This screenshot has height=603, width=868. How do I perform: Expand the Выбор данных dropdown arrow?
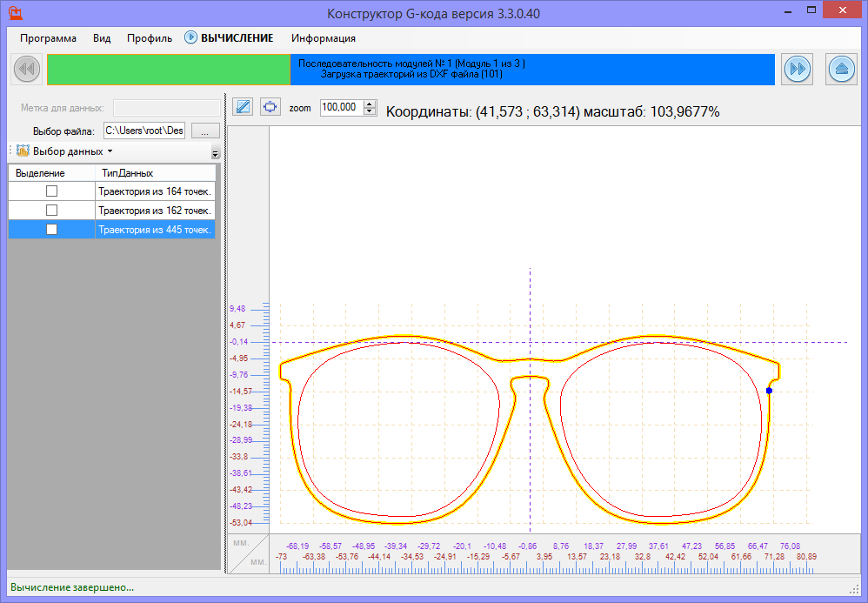[x=110, y=151]
